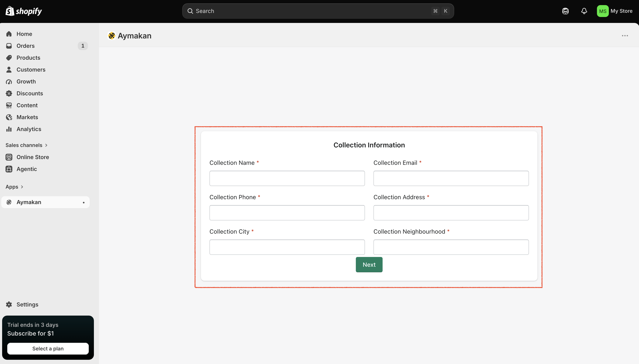Screen dimensions: 639x364
Task: Click the Growth gauge icon
Action: (9, 82)
